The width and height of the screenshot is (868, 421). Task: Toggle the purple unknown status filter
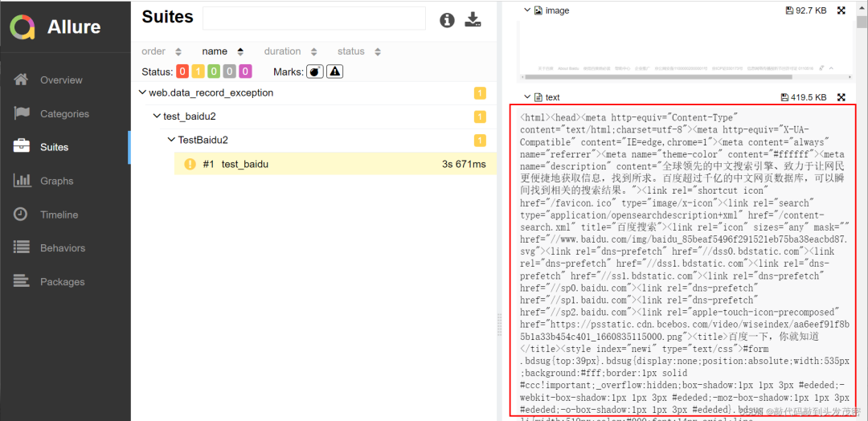tap(245, 72)
